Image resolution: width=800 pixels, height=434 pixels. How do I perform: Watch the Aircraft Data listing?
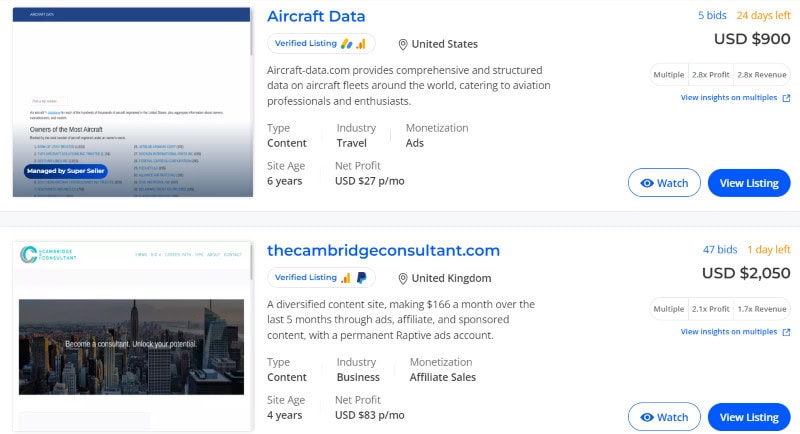click(x=664, y=183)
